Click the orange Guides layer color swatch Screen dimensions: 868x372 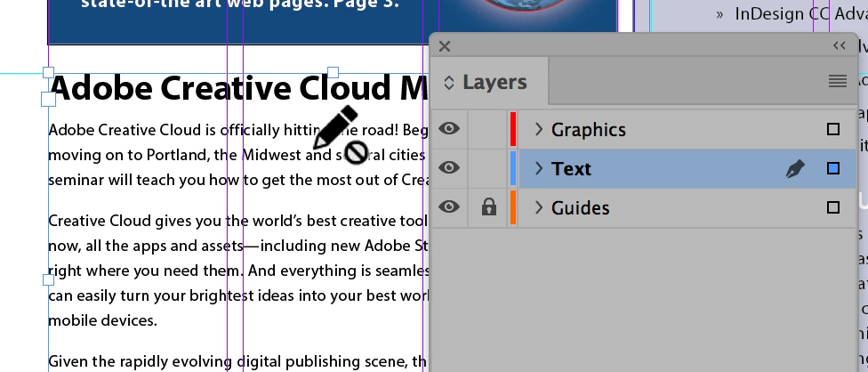(513, 207)
